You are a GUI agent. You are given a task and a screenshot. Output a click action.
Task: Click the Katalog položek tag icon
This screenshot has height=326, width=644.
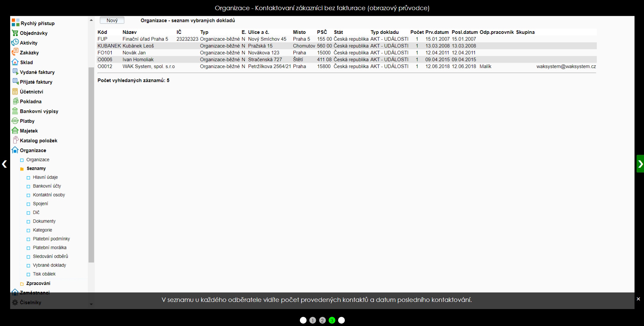tap(15, 140)
